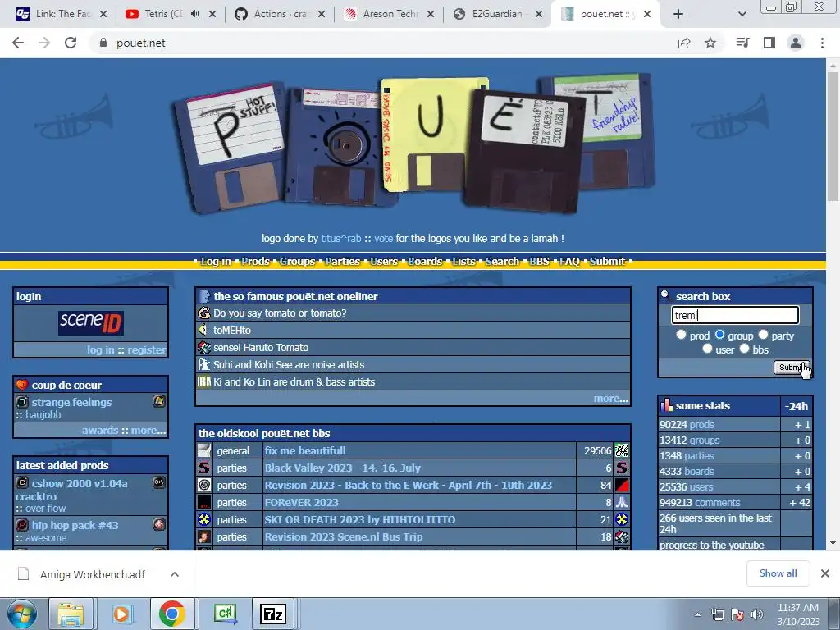Click Show all downloads button

click(x=778, y=573)
